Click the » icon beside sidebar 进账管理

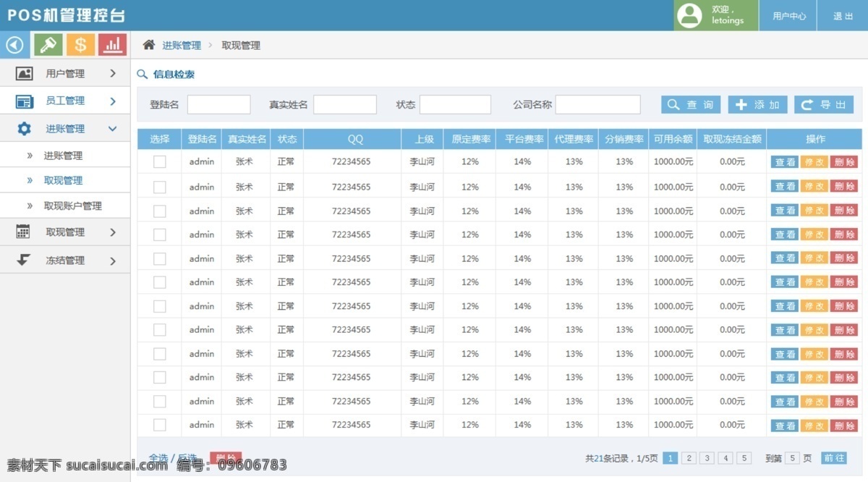(x=30, y=156)
